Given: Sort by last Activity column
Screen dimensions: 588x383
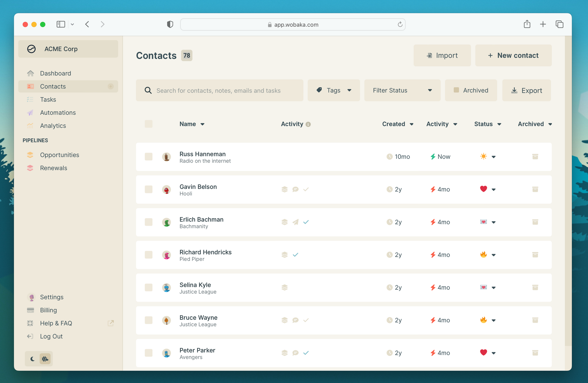Looking at the screenshot, I should coord(442,124).
